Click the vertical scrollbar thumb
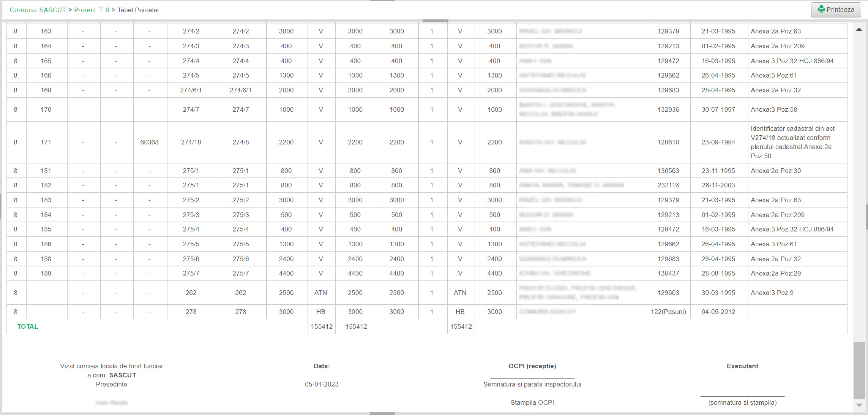Screen dimensions: 868x415 (x=859, y=371)
